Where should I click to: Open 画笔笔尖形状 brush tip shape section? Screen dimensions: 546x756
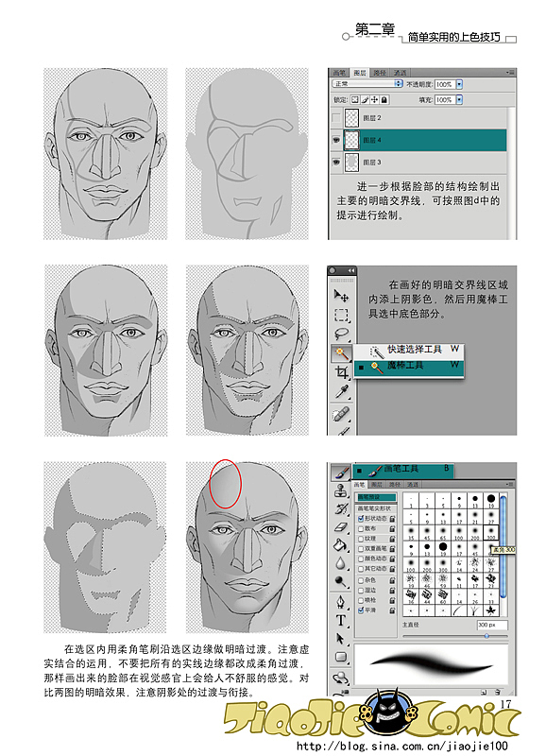[x=376, y=508]
